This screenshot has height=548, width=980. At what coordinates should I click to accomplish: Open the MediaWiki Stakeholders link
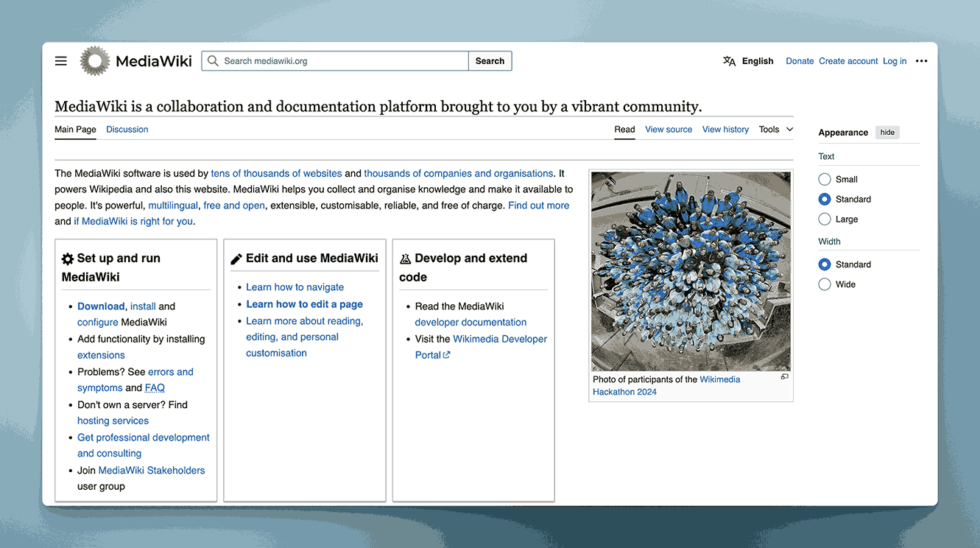click(x=152, y=470)
